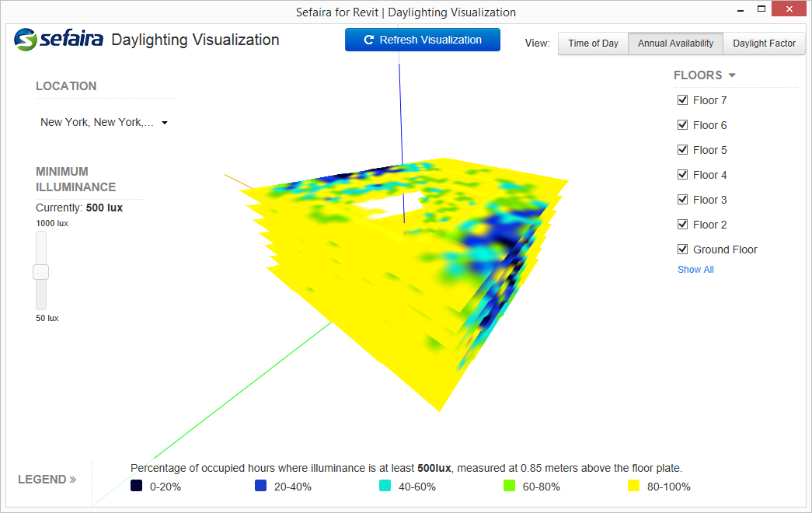
Task: Collapse the LEGEND panel chevron
Action: point(73,480)
